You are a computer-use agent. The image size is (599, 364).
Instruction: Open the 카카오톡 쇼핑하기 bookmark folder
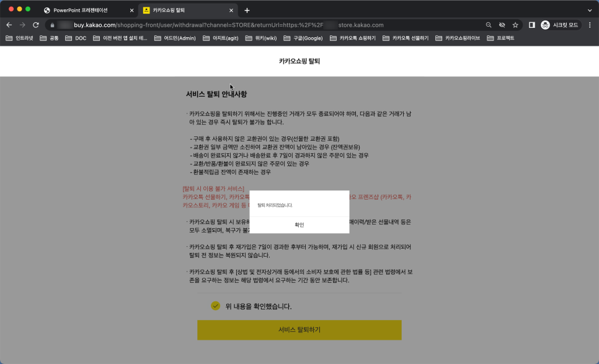click(353, 38)
